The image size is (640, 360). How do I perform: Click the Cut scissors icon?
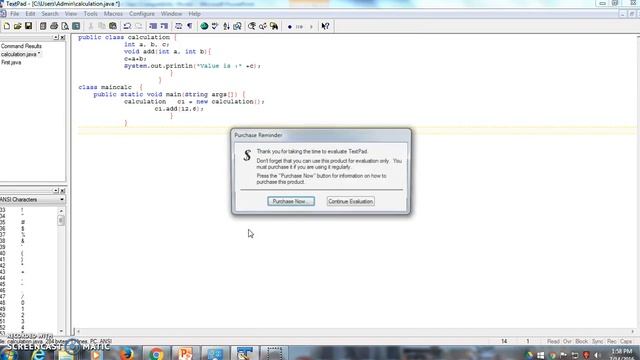pyautogui.click(x=91, y=26)
